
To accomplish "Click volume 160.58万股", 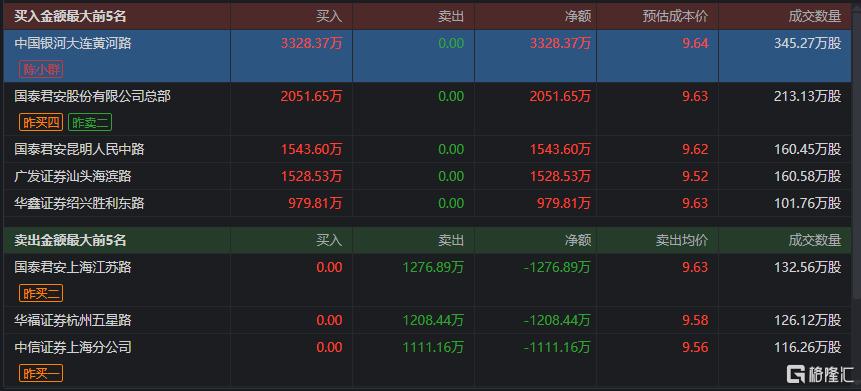I will (807, 176).
